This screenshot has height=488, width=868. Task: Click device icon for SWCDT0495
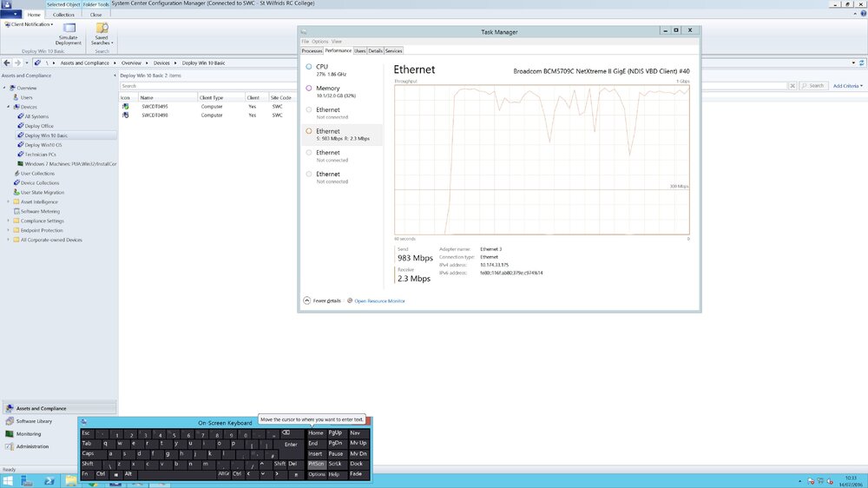[x=126, y=106]
